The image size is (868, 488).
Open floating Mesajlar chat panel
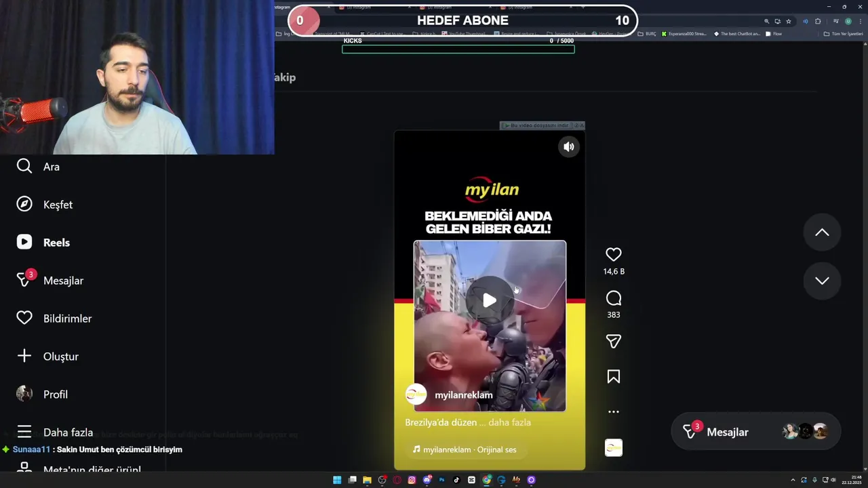[x=755, y=432]
